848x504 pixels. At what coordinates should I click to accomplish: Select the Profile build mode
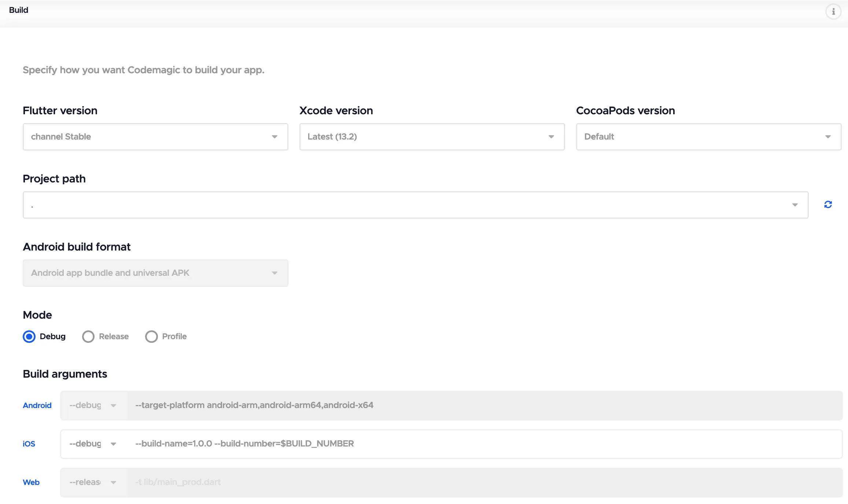151,336
